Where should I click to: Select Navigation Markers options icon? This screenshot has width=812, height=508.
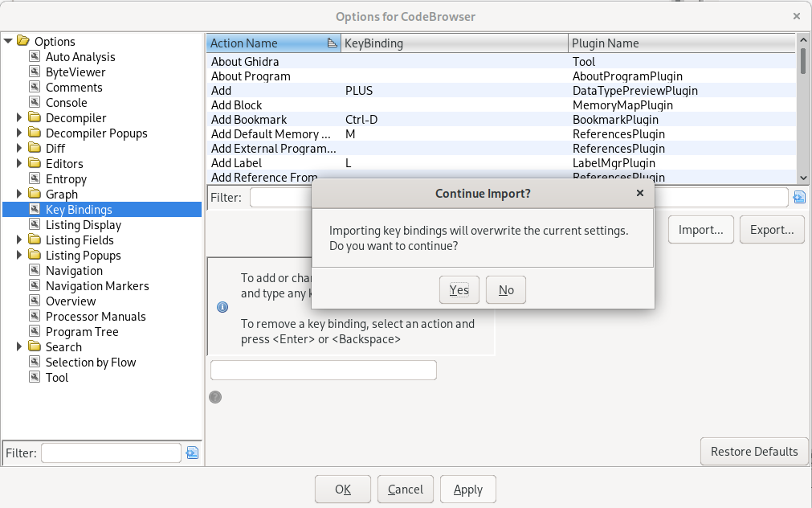(35, 285)
